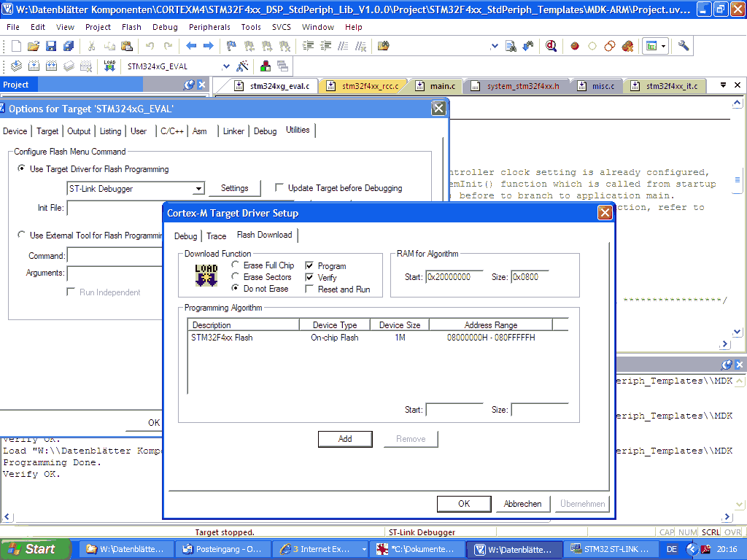Toggle bookmark with the flag icon
747x560 pixels.
231,46
